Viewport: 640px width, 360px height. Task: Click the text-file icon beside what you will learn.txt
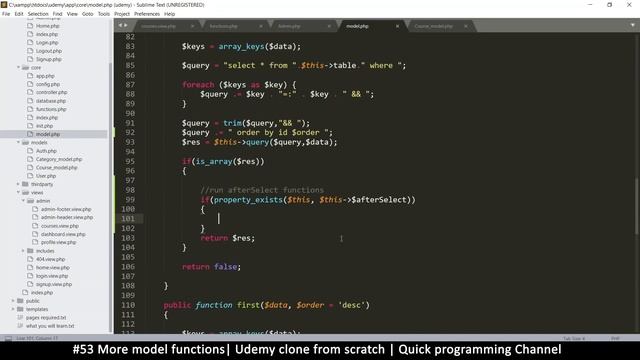(20, 326)
